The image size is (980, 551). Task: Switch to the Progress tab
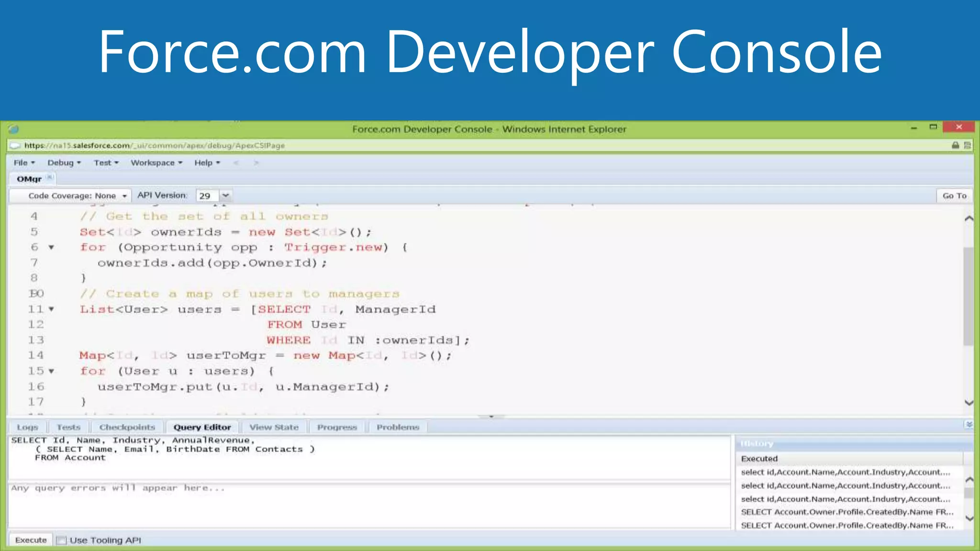pyautogui.click(x=337, y=427)
